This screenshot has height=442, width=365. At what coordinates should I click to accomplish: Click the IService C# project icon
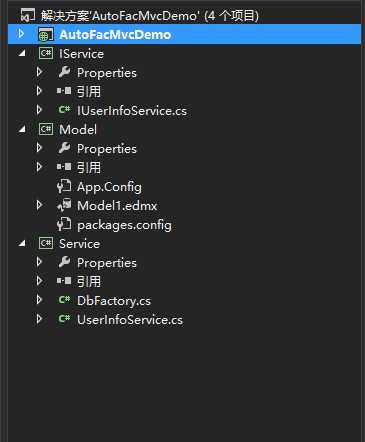tap(46, 53)
